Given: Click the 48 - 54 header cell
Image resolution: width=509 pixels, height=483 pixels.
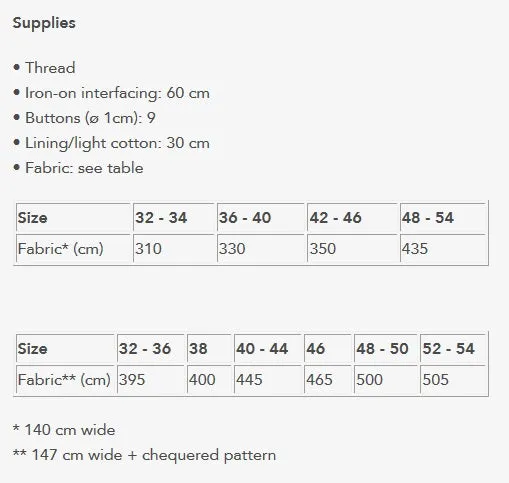Looking at the screenshot, I should point(443,218).
